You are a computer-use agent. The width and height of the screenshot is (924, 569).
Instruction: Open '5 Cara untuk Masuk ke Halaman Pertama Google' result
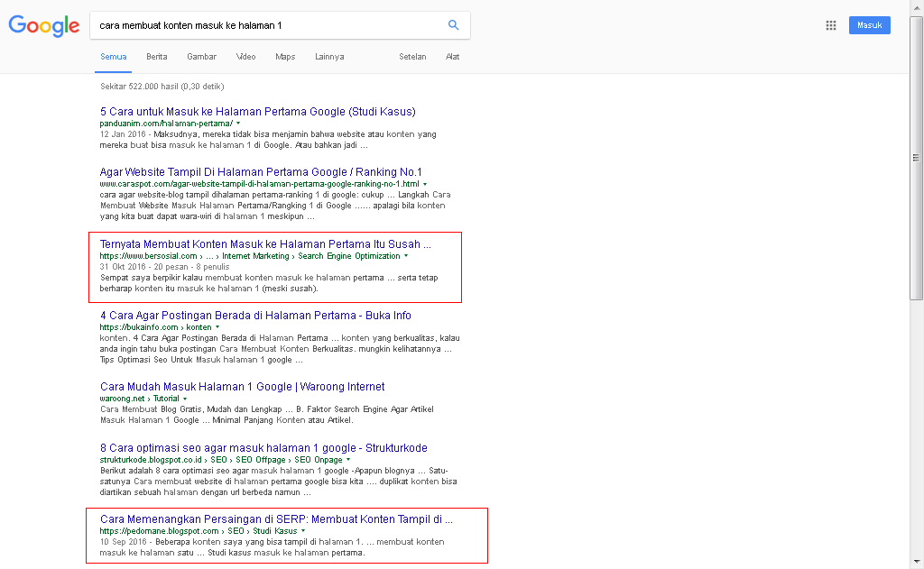257,111
